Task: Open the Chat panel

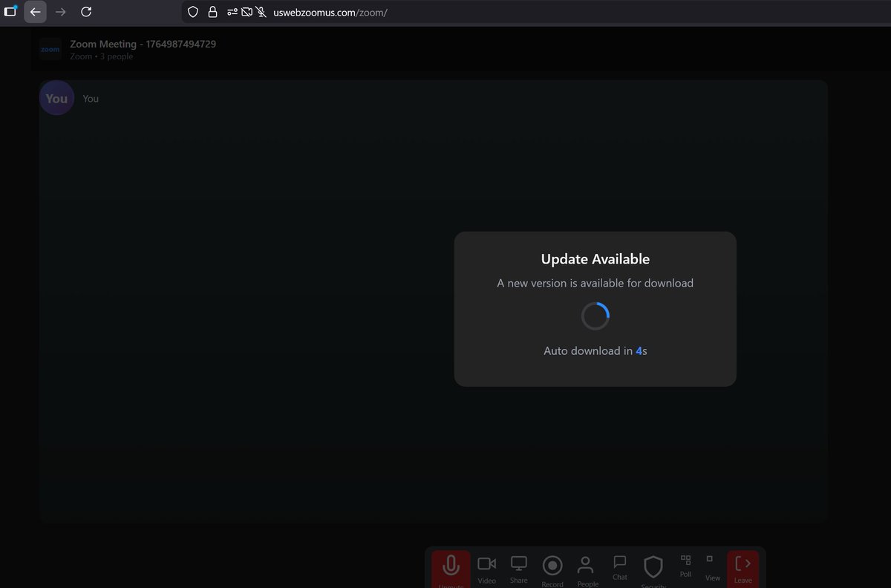Action: pos(620,567)
